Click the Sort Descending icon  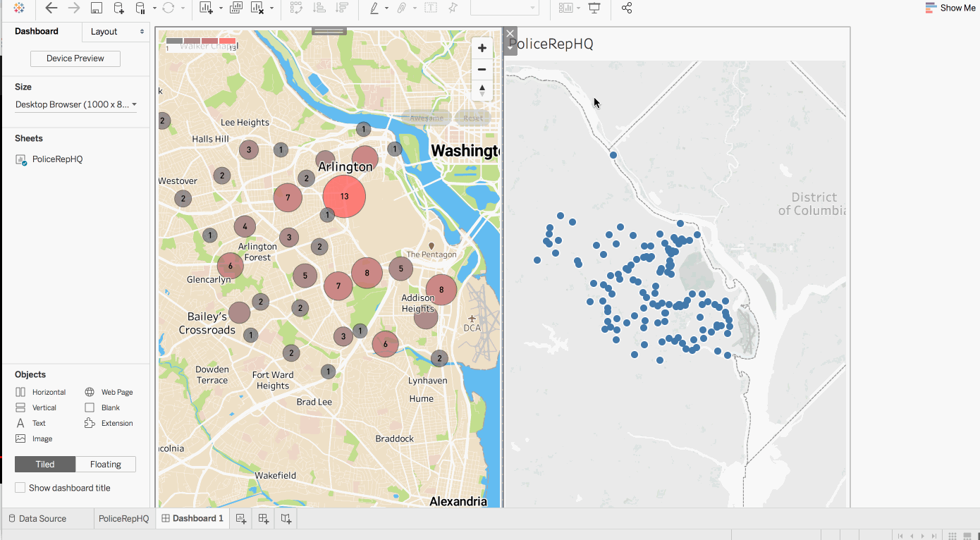coord(342,8)
